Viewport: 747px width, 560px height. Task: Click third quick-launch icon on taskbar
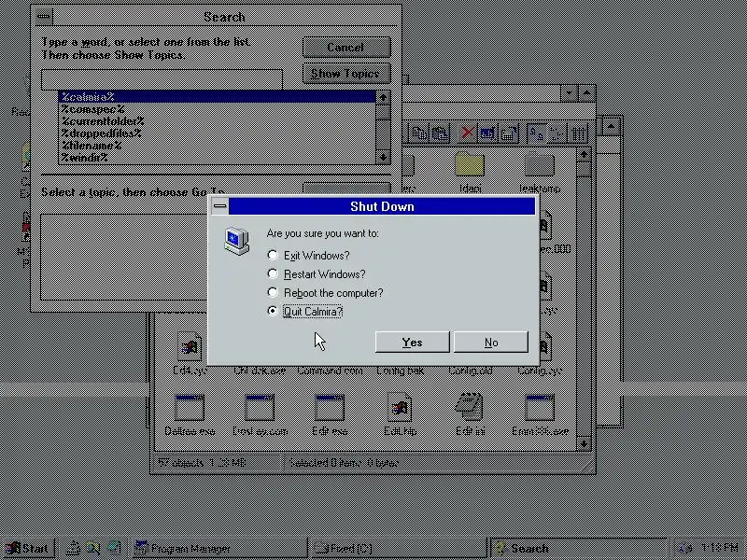[x=114, y=549]
